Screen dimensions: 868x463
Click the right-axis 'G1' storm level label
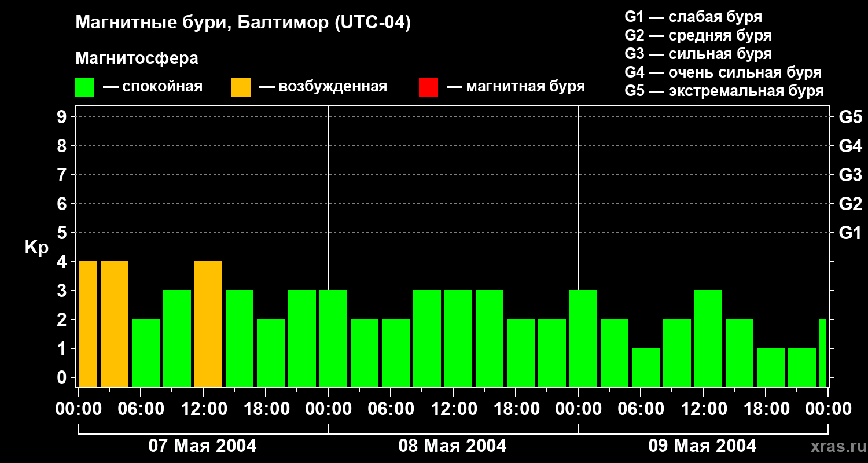(850, 233)
